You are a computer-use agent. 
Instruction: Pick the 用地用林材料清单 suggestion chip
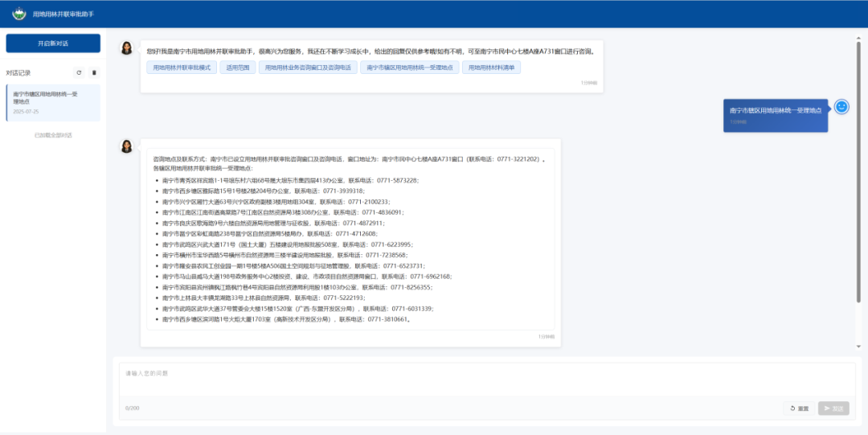(x=492, y=68)
